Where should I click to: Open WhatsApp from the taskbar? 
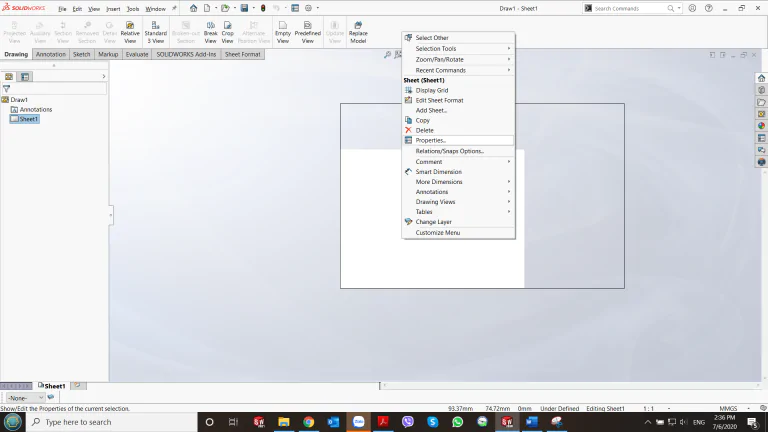[x=457, y=422]
